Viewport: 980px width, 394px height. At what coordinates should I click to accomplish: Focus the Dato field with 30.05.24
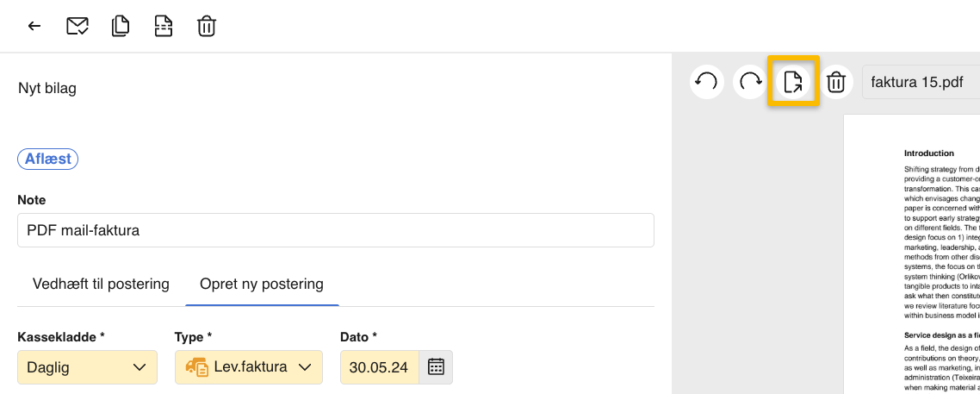click(x=380, y=367)
